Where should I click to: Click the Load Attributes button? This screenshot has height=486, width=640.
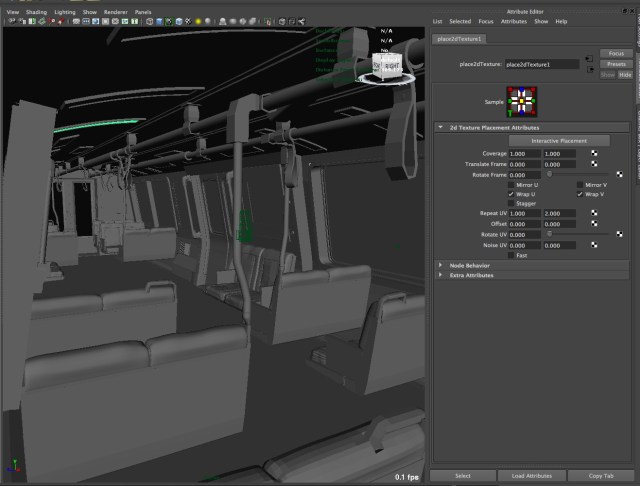[x=531, y=476]
